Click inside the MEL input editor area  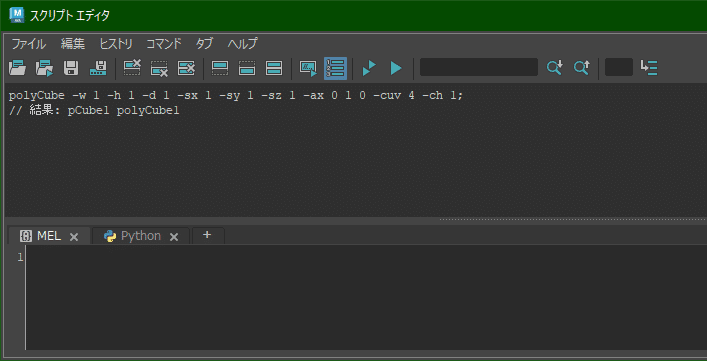click(365, 297)
